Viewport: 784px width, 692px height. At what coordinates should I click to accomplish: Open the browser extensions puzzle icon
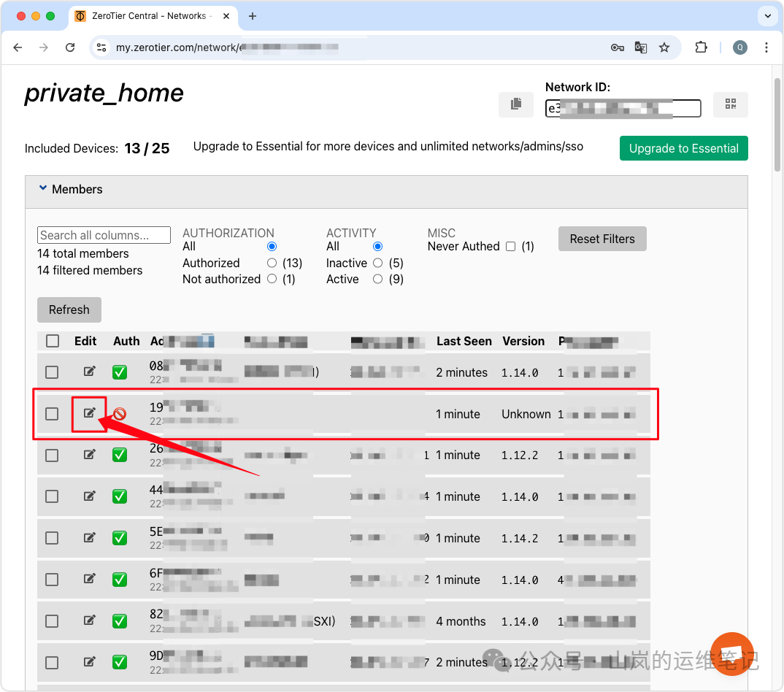[x=701, y=47]
